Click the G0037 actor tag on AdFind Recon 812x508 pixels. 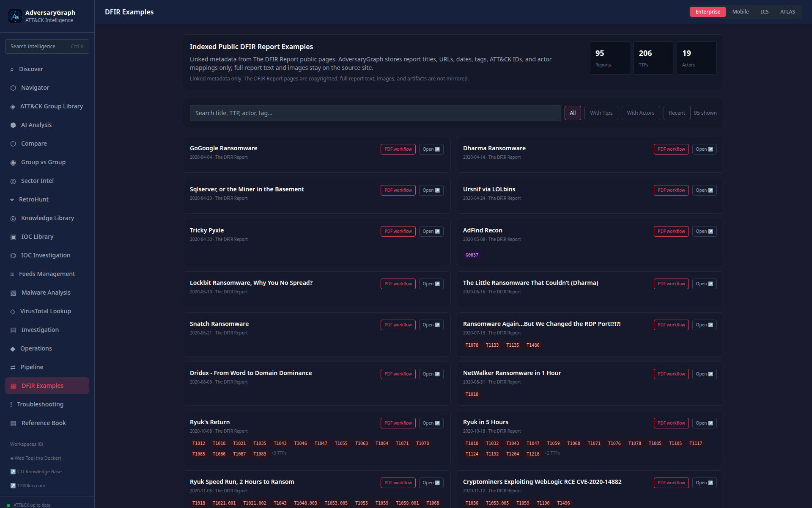pyautogui.click(x=472, y=255)
